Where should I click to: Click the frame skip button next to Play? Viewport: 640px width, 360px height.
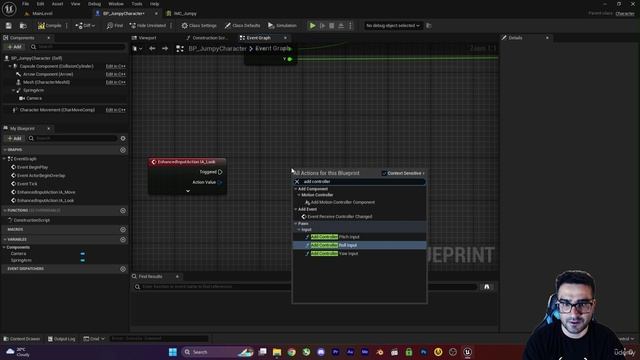click(322, 26)
